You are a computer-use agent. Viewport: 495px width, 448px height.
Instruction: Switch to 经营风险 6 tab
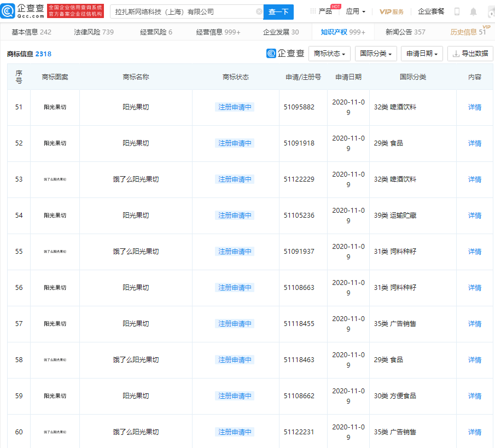(156, 32)
